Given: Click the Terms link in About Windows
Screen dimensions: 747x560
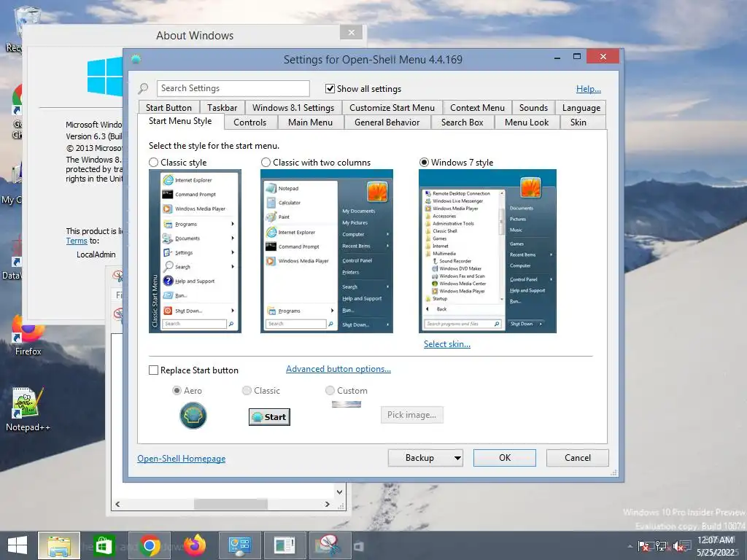Looking at the screenshot, I should point(76,241).
